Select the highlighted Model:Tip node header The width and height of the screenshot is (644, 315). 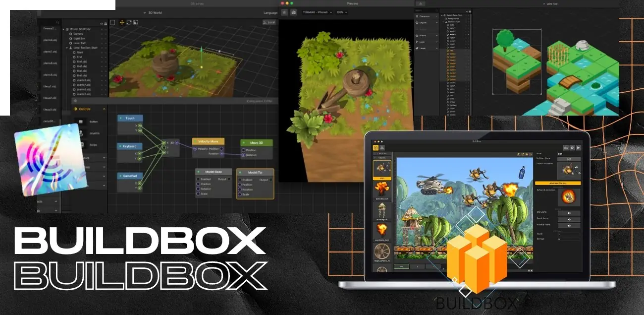pyautogui.click(x=255, y=173)
